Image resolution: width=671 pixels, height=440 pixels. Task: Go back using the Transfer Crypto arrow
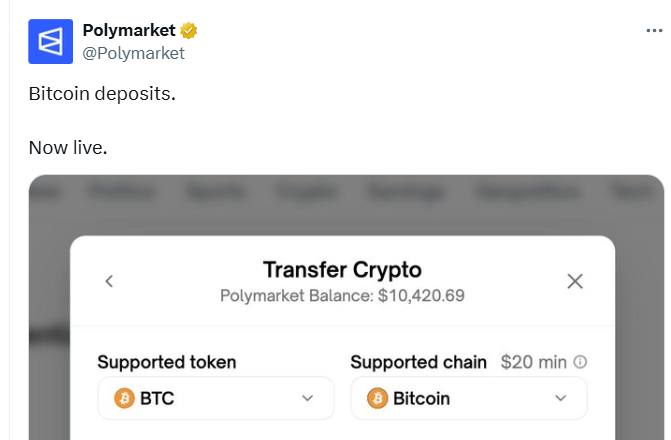(109, 281)
